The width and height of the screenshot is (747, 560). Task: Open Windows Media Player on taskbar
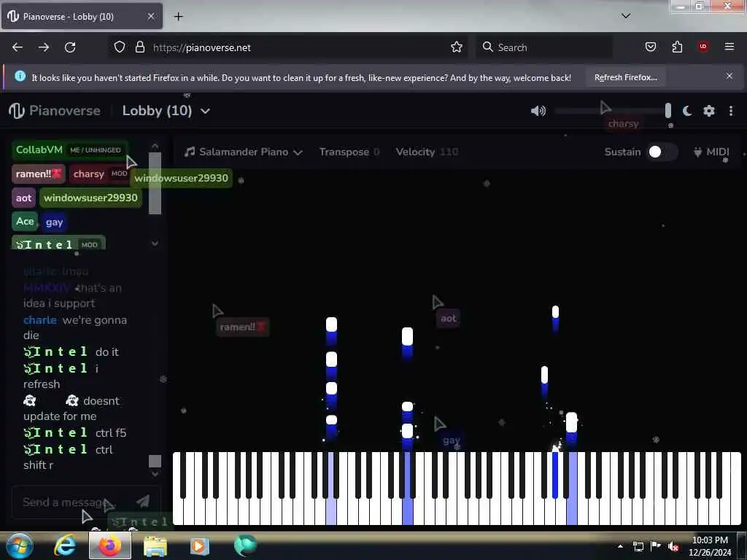[x=200, y=546]
